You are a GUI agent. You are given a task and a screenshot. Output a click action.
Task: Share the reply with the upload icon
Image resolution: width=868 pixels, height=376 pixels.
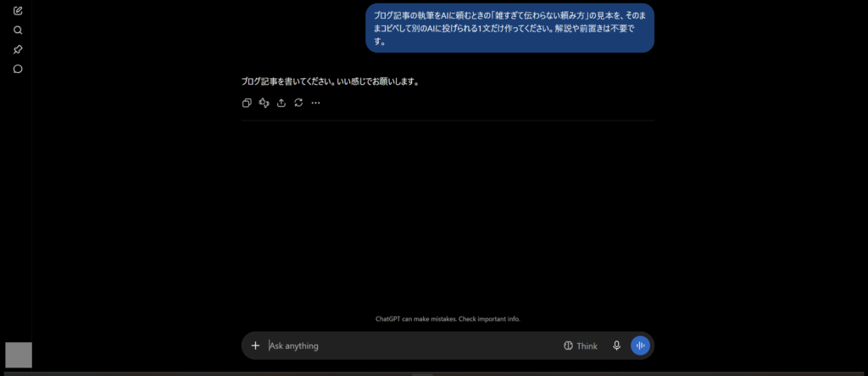point(281,103)
